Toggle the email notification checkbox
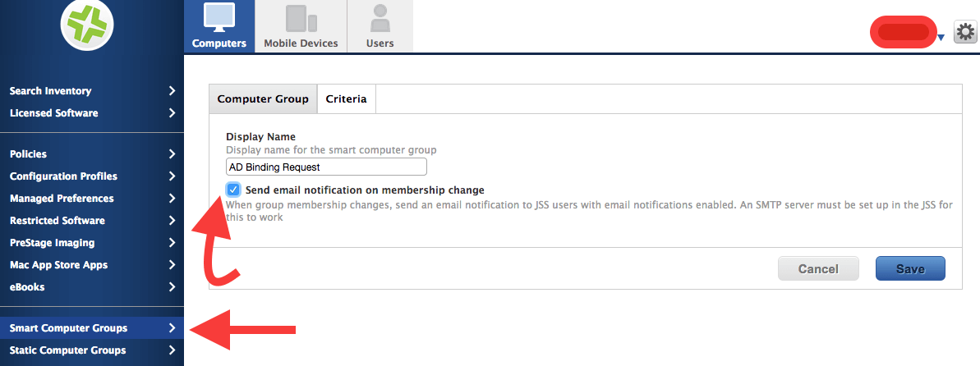Image resolution: width=980 pixels, height=366 pixels. click(x=233, y=190)
